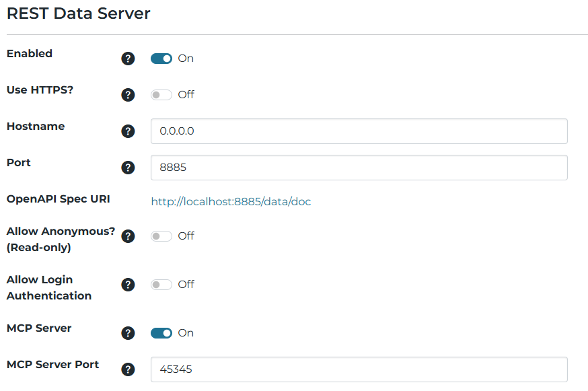Image resolution: width=588 pixels, height=391 pixels.
Task: Click help icon next to MCP Server
Action: [128, 333]
